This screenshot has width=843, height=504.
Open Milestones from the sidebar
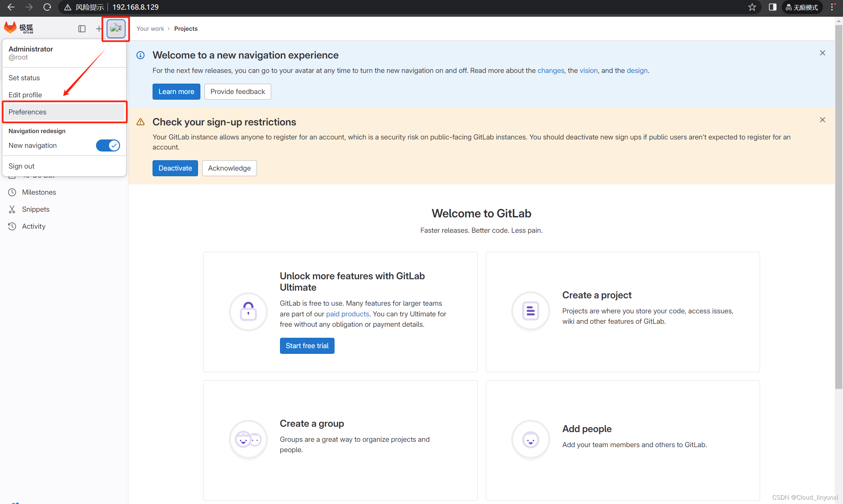coord(39,192)
